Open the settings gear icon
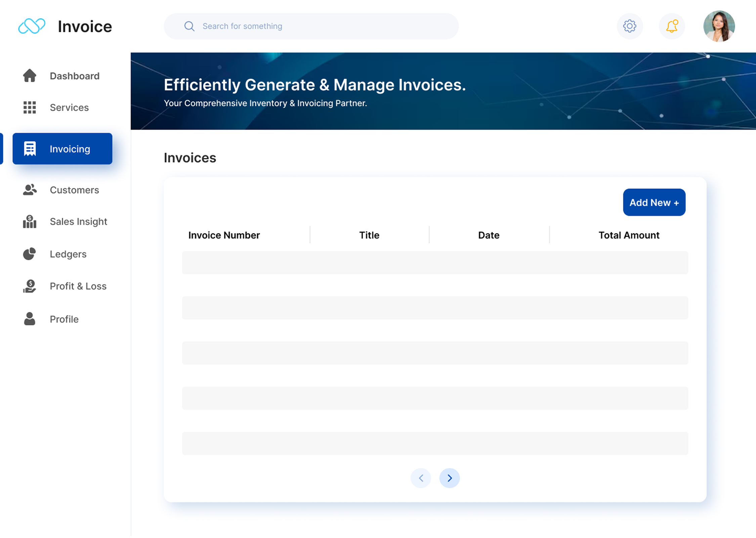756x538 pixels. [630, 26]
